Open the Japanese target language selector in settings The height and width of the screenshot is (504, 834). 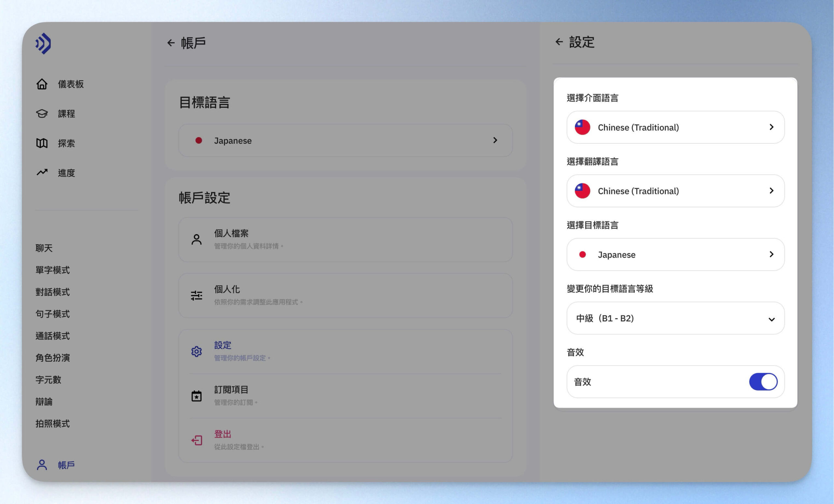click(x=676, y=254)
